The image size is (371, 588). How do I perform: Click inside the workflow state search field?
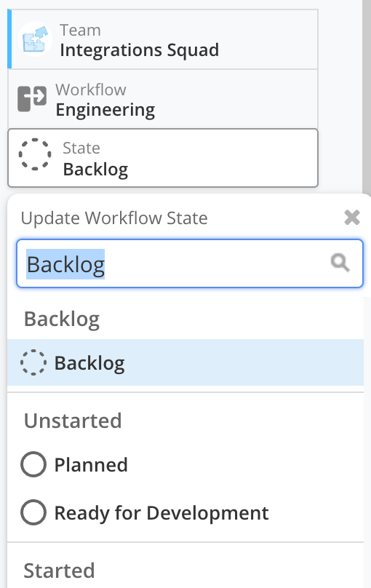pos(190,263)
